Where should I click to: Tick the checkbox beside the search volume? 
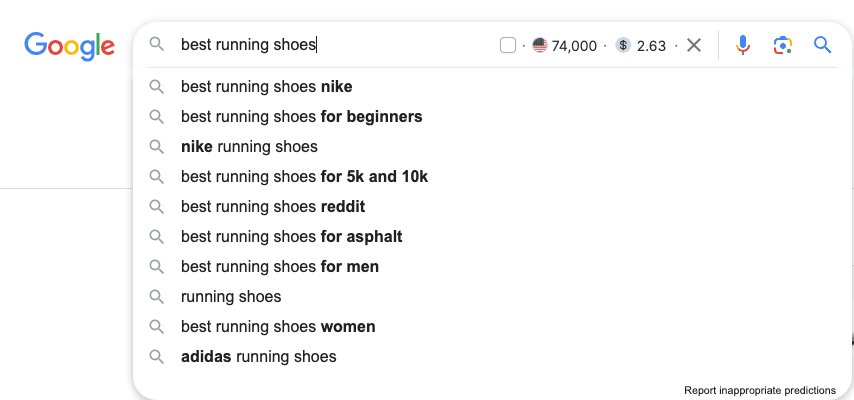[x=508, y=45]
